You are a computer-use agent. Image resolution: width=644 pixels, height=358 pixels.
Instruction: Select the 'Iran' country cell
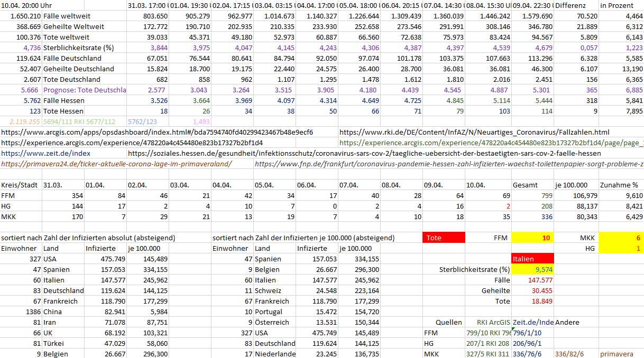tap(50, 322)
